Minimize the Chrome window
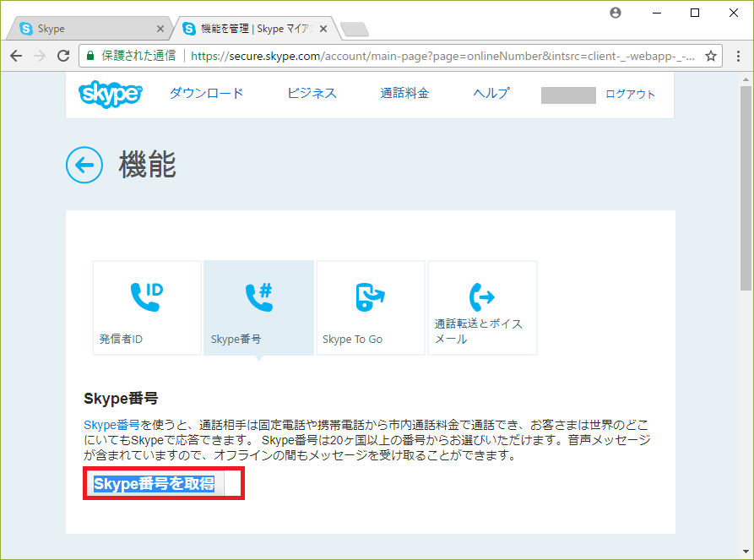 pos(656,13)
